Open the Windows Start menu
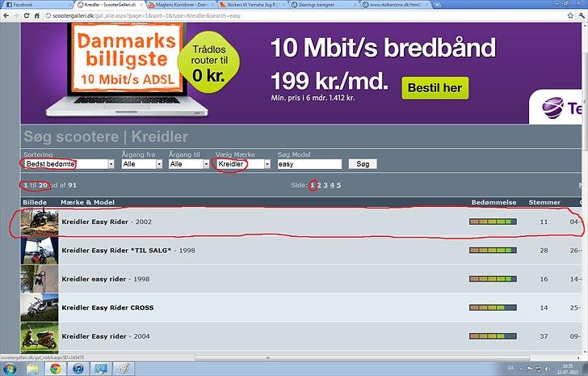 click(9, 369)
